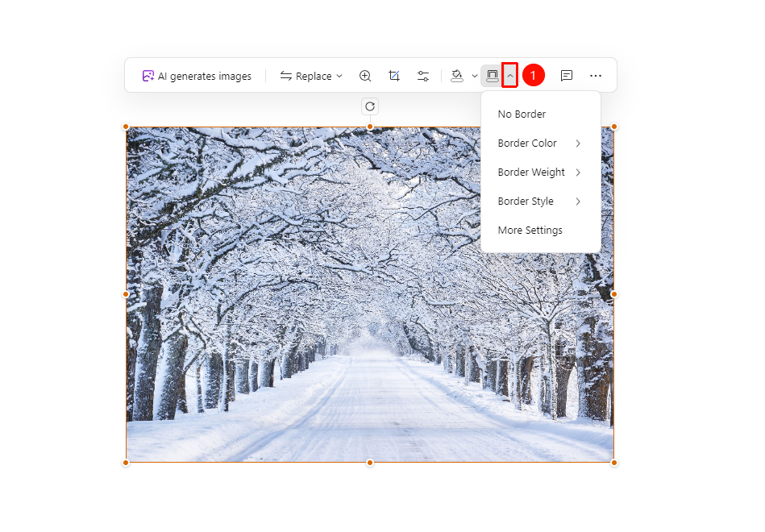Collapse the border options chevron

coord(509,76)
